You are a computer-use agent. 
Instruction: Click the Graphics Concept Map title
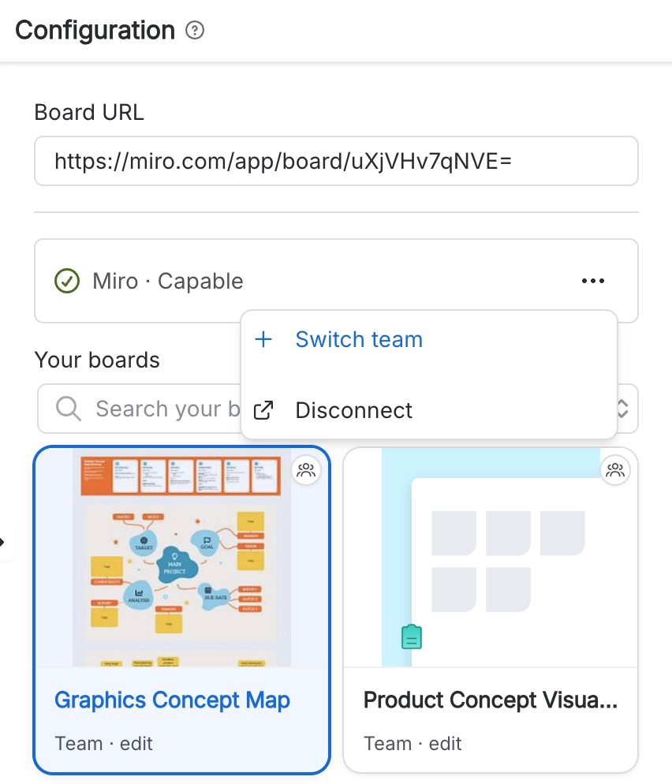coord(172,700)
